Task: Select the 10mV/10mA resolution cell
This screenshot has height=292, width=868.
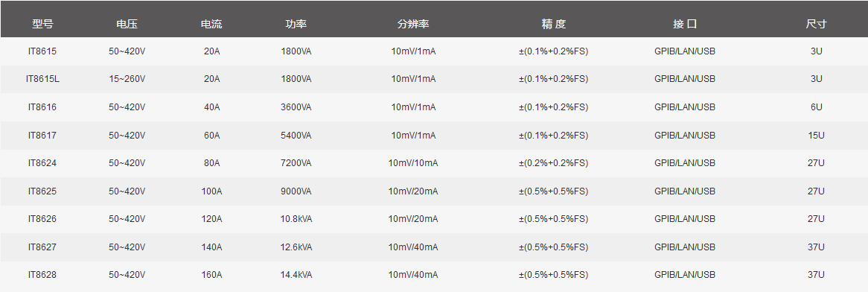Action: [x=413, y=163]
